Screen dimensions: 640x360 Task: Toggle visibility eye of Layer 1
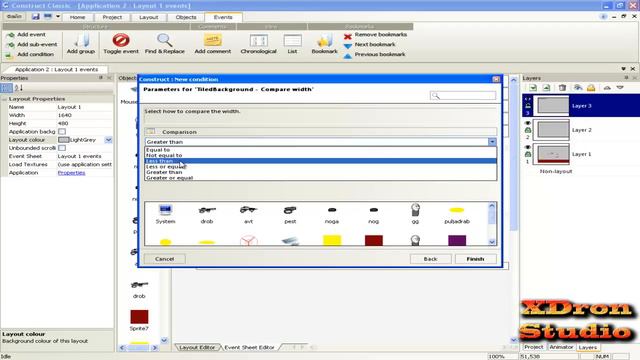[527, 147]
